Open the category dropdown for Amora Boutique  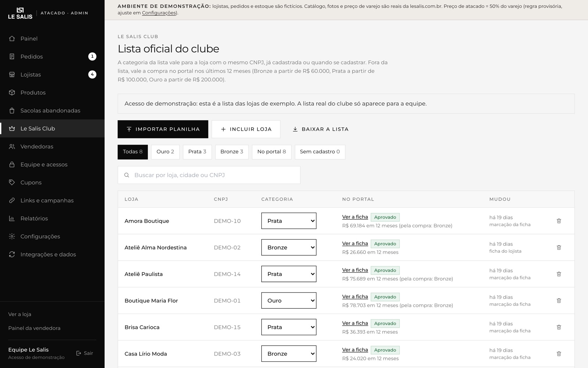[289, 221]
